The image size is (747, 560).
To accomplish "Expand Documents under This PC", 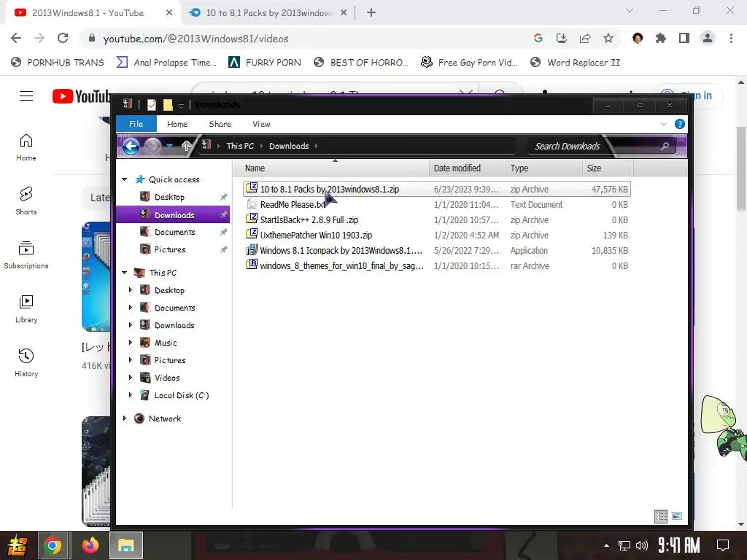I will (131, 308).
